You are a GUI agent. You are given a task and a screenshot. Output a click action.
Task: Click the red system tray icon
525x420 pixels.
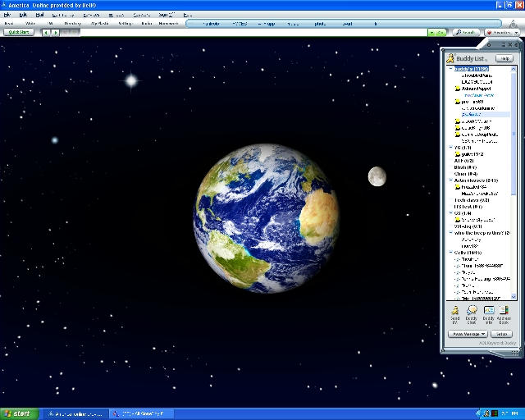tap(495, 413)
